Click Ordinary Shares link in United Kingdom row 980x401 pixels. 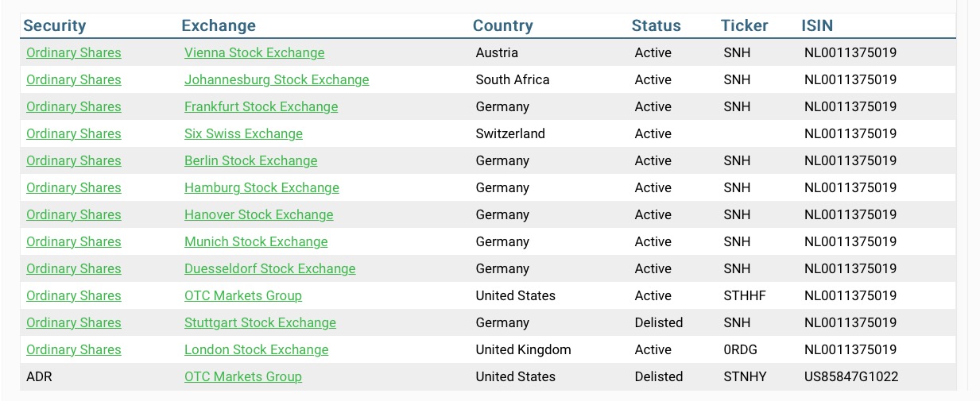point(74,350)
